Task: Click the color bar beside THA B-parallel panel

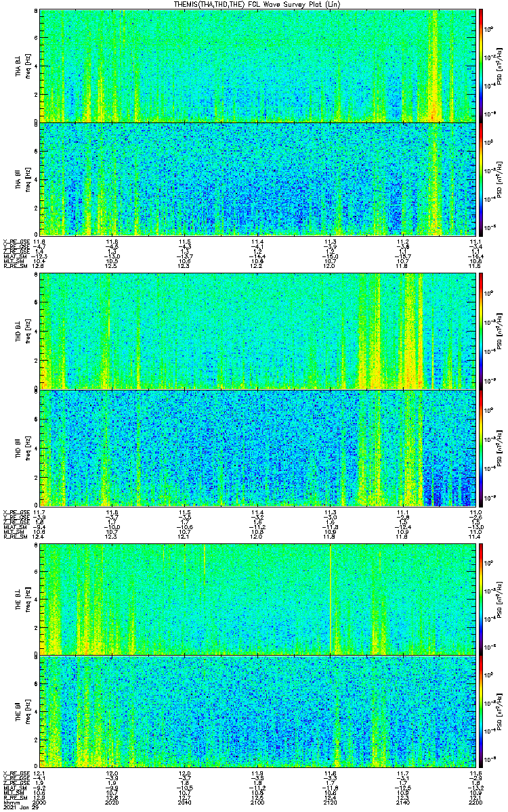Action: click(481, 179)
